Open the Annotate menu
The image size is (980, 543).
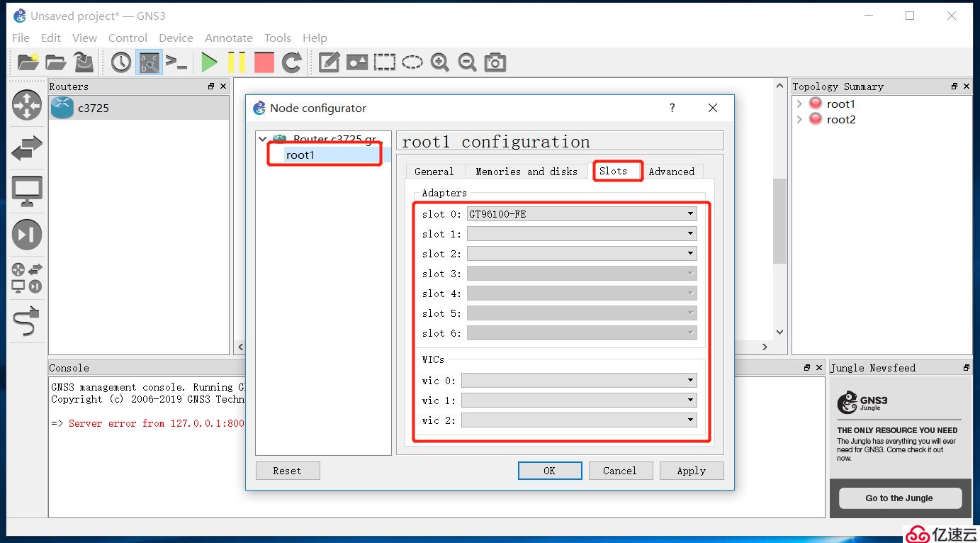(x=229, y=38)
